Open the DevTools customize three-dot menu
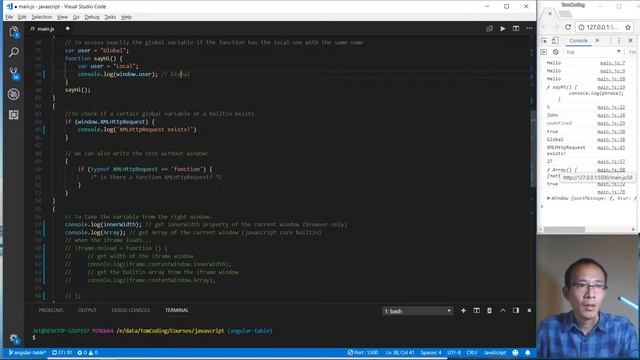This screenshot has height=360, width=640. point(619,40)
